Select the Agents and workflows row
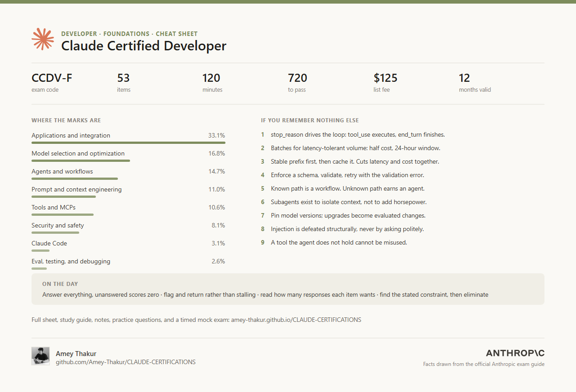 click(128, 174)
